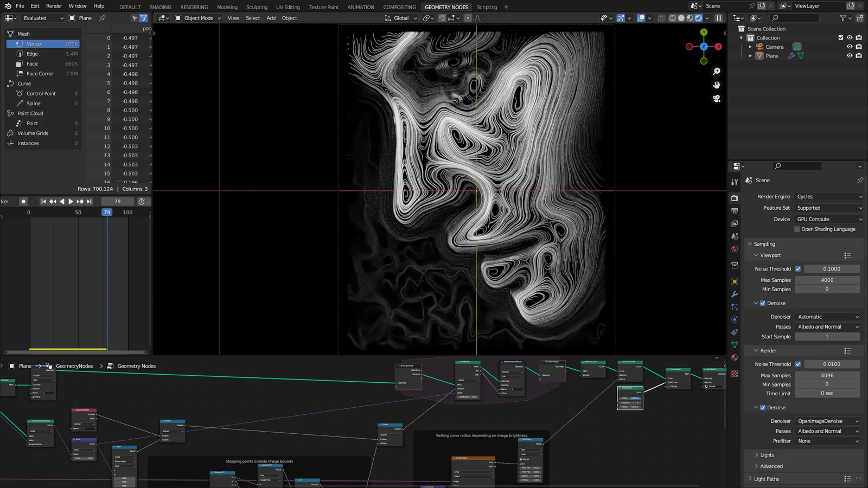The image size is (868, 488).
Task: Open the Global transform orientation dropdown
Action: [401, 18]
